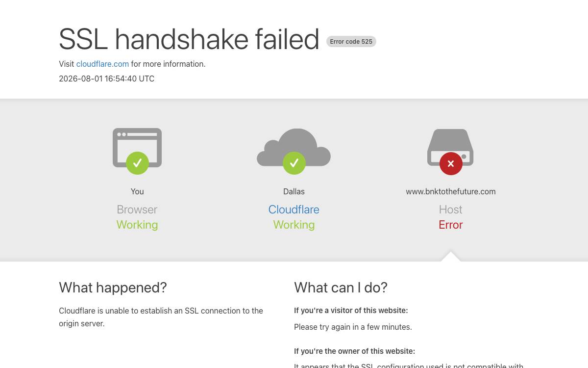Click the Dallas location label
The height and width of the screenshot is (368, 588).
294,191
